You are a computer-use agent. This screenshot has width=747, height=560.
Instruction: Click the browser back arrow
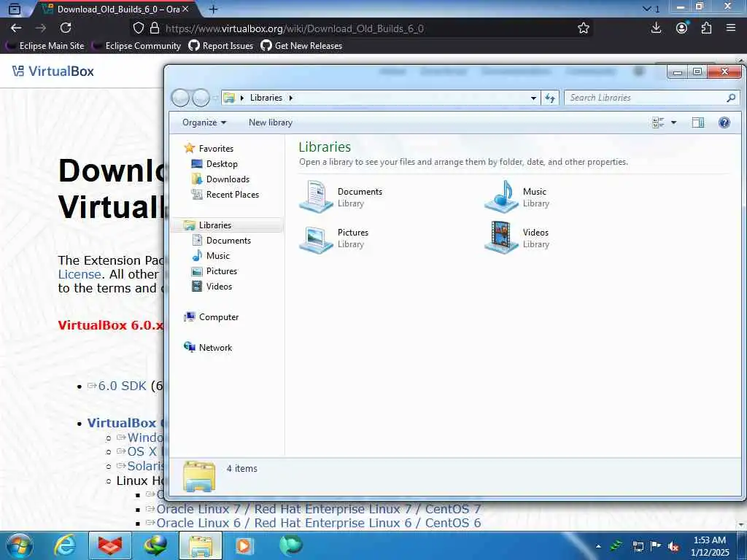[16, 28]
